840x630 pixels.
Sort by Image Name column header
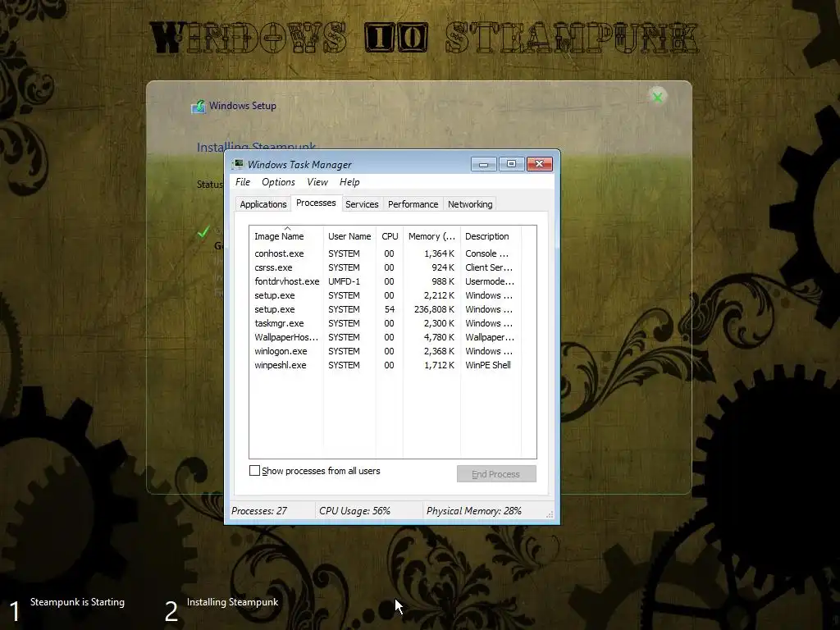(286, 236)
